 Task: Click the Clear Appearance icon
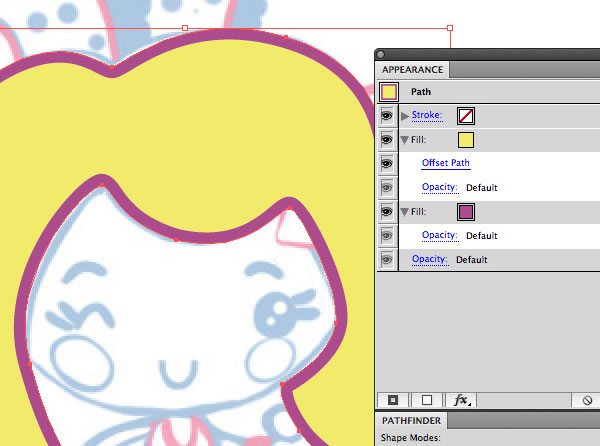587,400
